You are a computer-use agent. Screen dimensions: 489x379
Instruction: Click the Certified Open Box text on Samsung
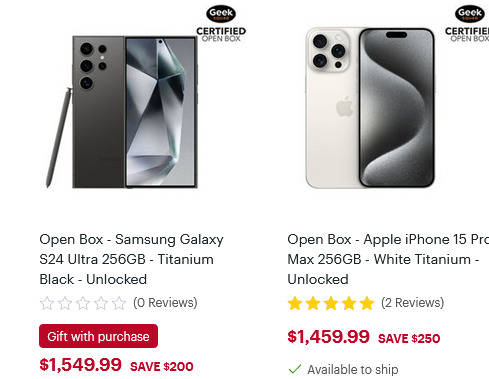click(221, 35)
